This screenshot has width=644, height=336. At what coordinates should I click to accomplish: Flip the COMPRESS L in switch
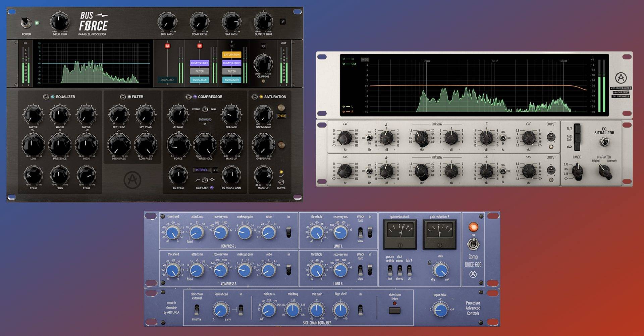(288, 232)
